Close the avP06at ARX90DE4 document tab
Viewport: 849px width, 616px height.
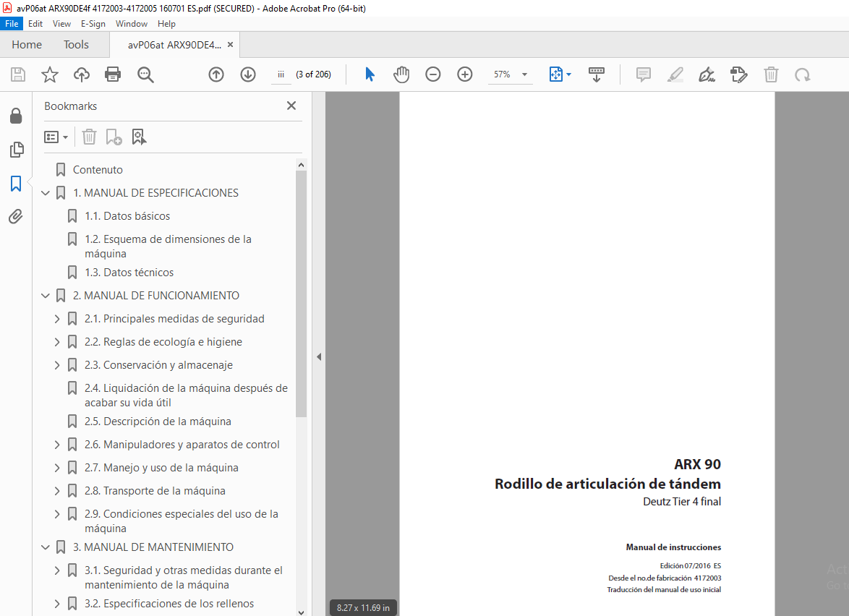[230, 45]
